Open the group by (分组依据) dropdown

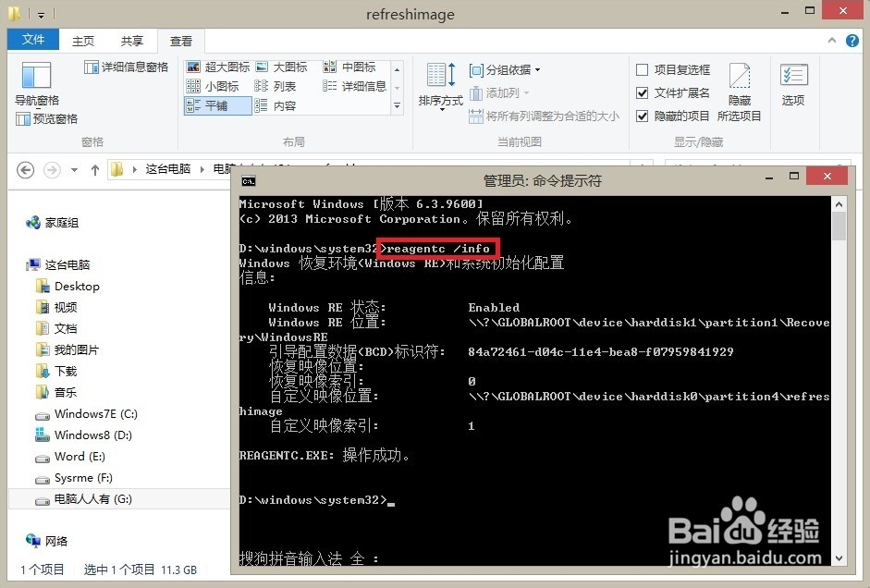coord(505,70)
